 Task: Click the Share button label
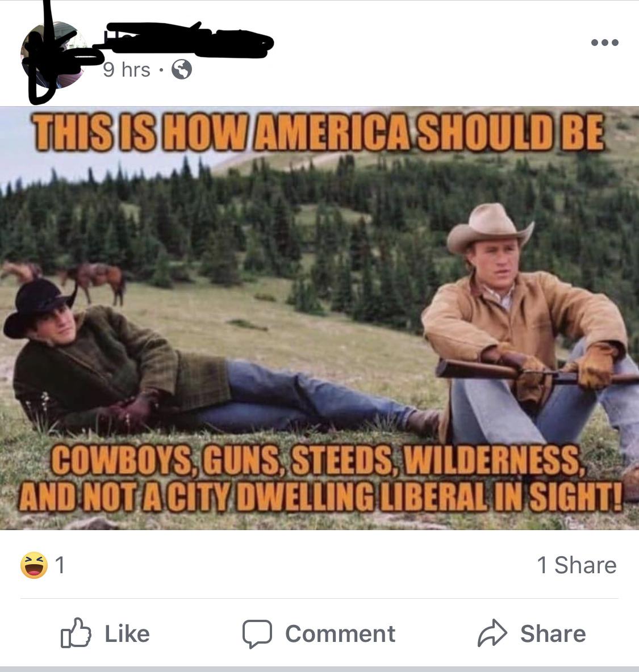pyautogui.click(x=553, y=633)
